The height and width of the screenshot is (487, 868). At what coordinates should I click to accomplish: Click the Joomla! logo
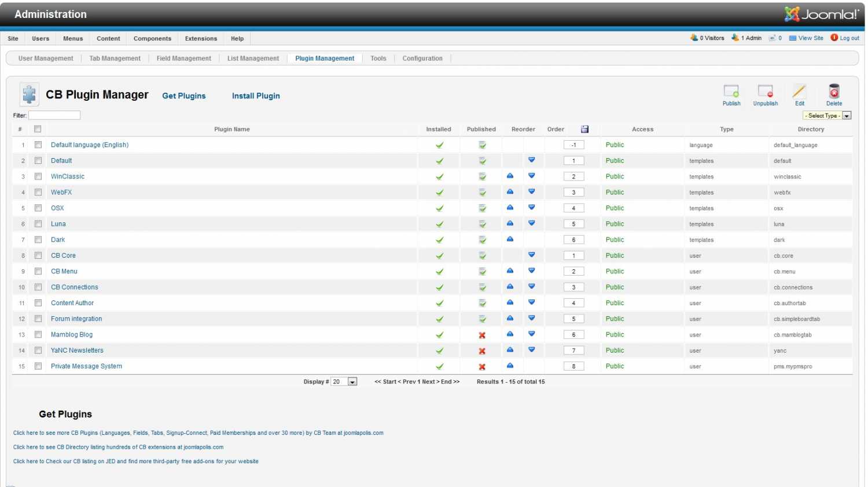pos(822,14)
